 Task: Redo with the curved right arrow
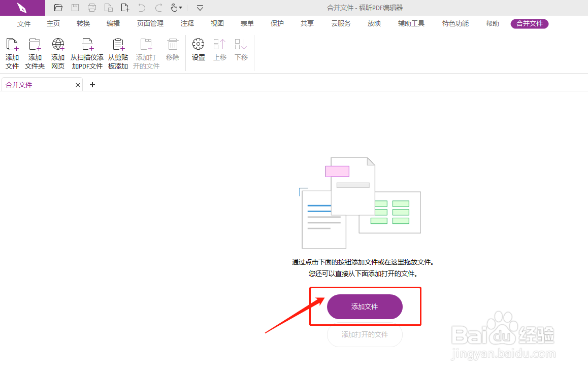coord(158,8)
